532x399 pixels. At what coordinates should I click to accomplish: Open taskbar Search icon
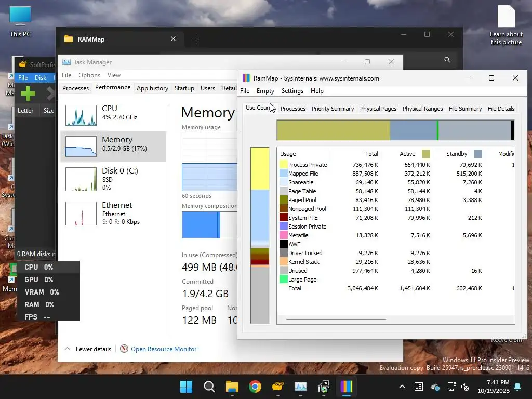pyautogui.click(x=209, y=387)
